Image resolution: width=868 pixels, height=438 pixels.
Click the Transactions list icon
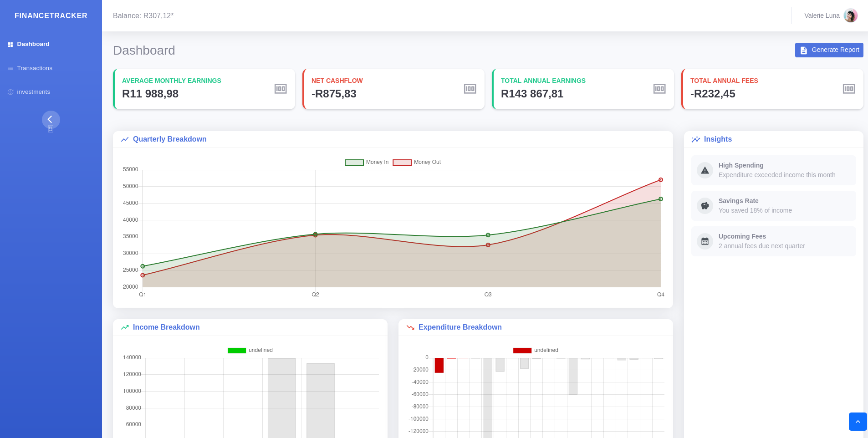10,68
